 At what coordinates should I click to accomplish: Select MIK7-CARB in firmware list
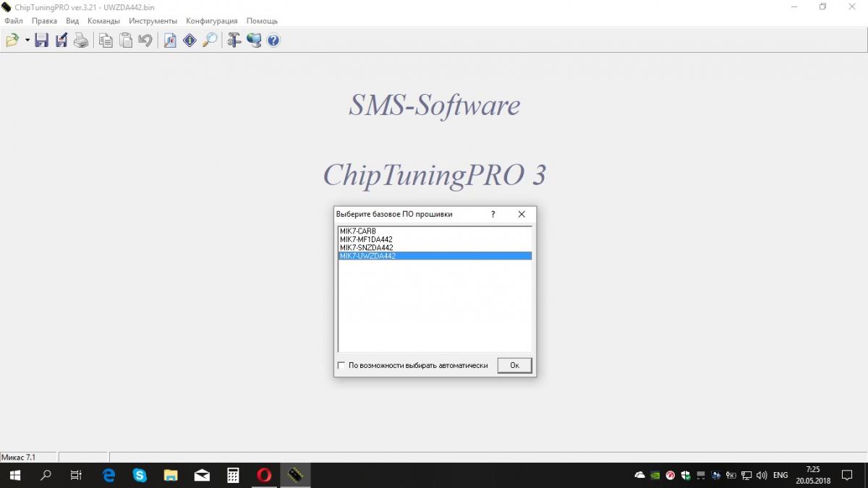[435, 231]
